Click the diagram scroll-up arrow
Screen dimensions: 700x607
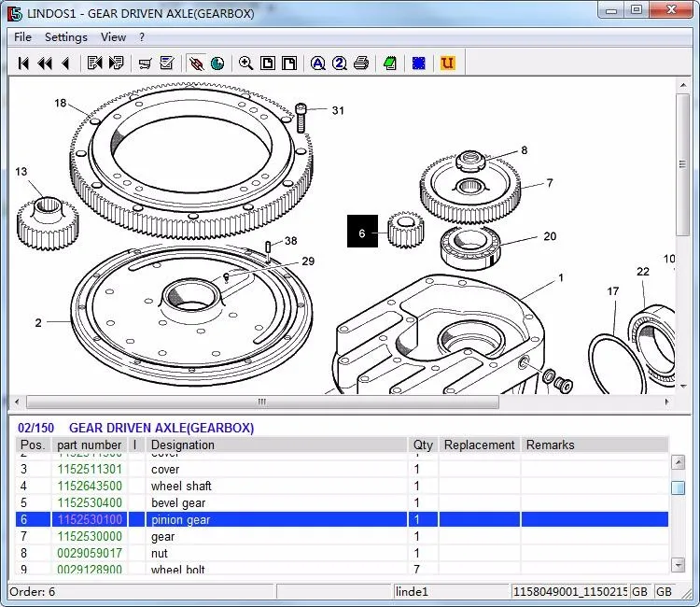tap(683, 85)
